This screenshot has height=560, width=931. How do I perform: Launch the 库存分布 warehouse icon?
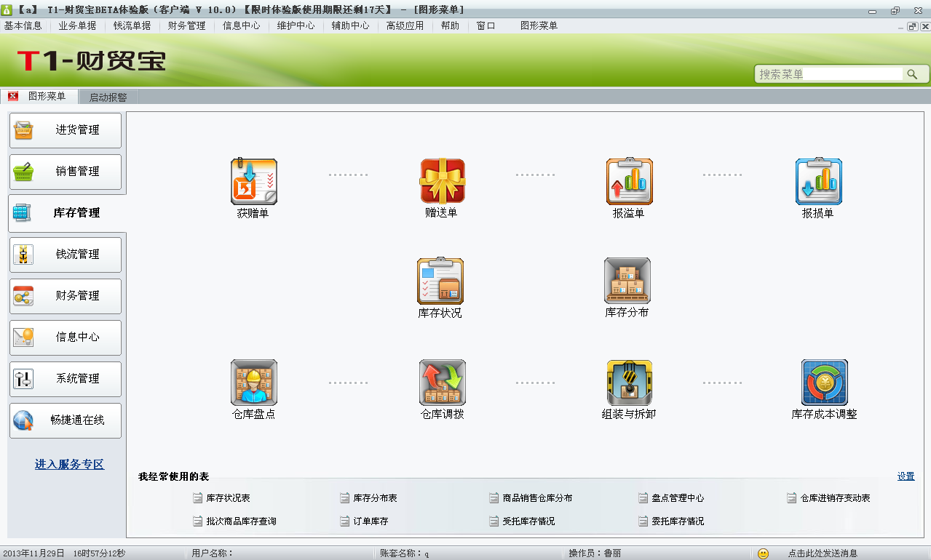(627, 281)
